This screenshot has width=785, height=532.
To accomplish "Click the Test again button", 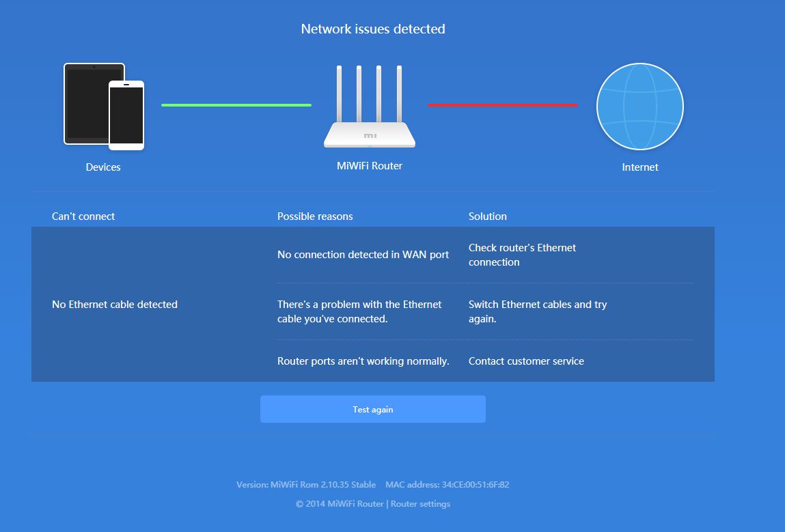I will (372, 409).
